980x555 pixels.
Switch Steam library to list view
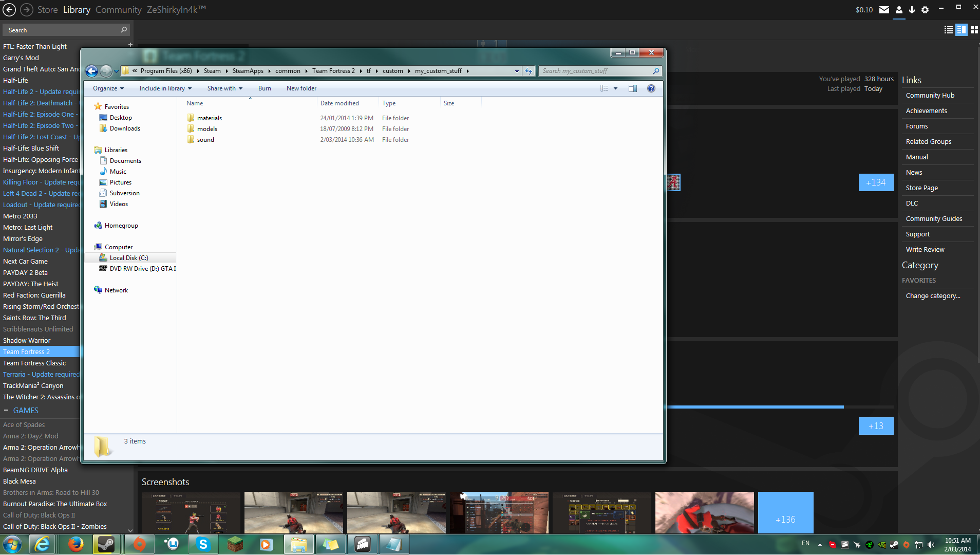[x=949, y=30]
